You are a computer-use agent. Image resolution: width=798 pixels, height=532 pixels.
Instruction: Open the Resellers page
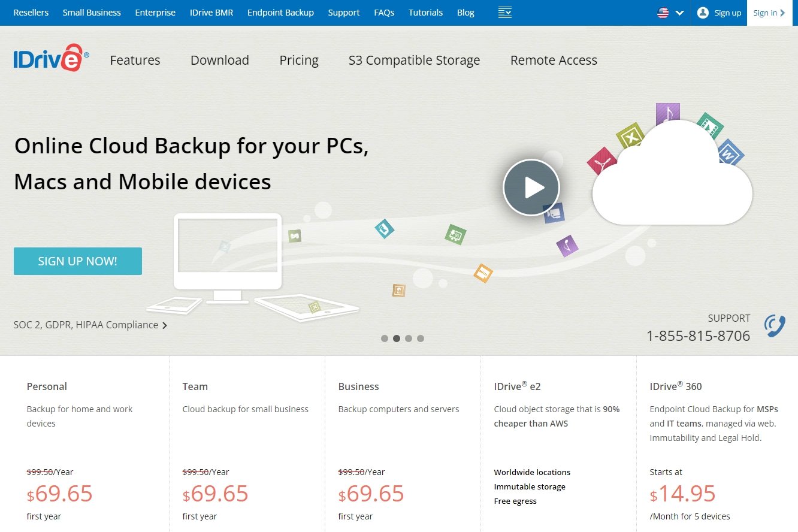click(31, 13)
